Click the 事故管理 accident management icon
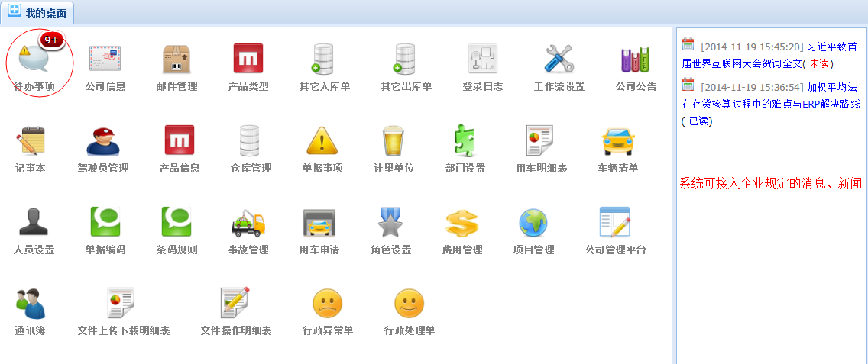868x364 pixels. [x=248, y=223]
